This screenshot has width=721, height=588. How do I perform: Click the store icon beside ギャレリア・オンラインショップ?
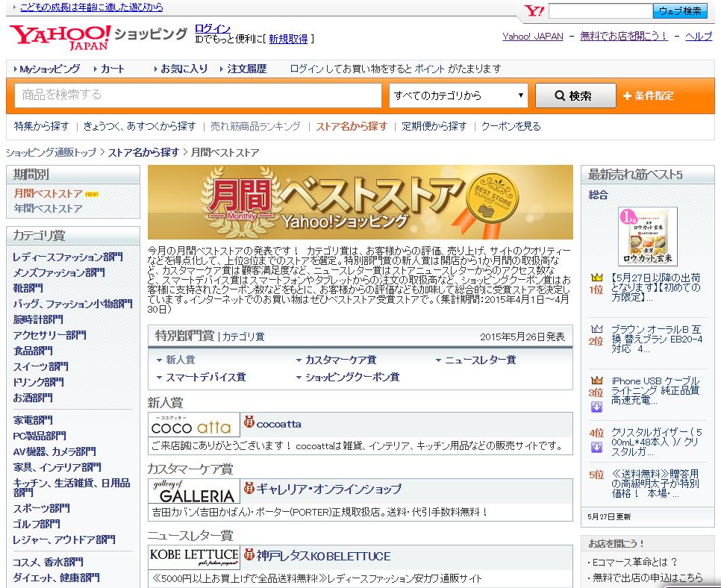pyautogui.click(x=249, y=490)
